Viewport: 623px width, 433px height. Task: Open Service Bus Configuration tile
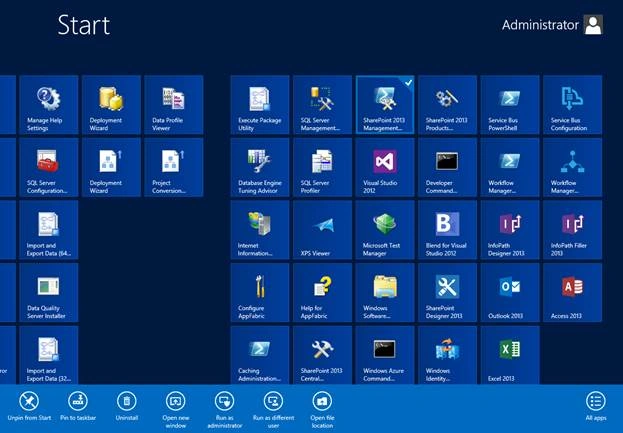(573, 105)
